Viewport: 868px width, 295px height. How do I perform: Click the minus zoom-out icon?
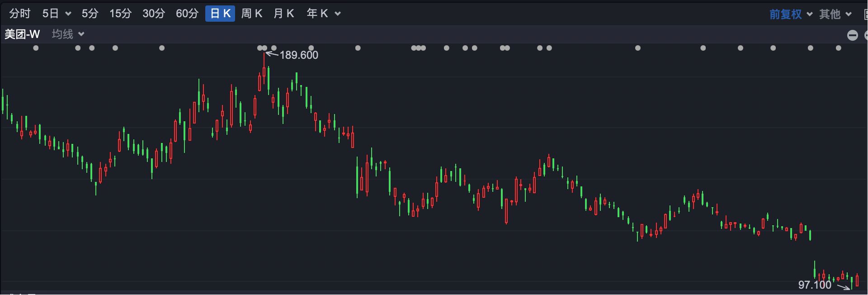tap(852, 35)
